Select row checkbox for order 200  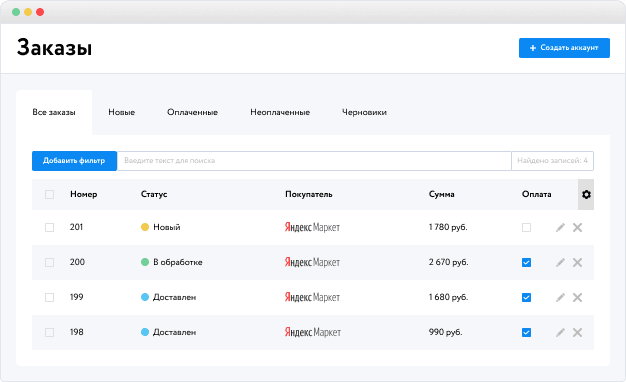coord(50,262)
